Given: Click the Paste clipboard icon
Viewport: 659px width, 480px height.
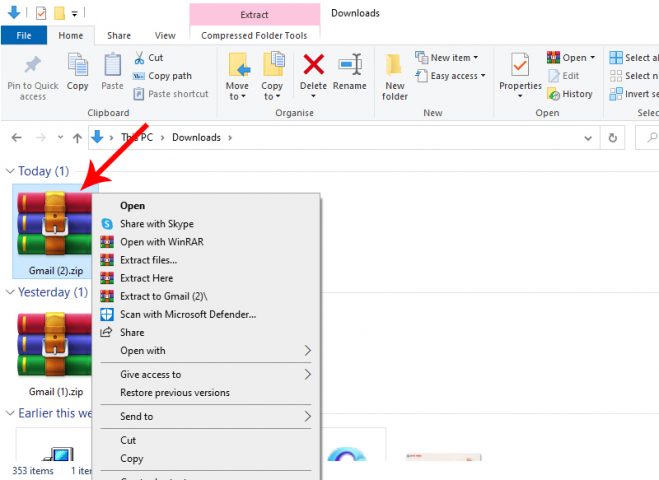Looking at the screenshot, I should click(x=112, y=65).
